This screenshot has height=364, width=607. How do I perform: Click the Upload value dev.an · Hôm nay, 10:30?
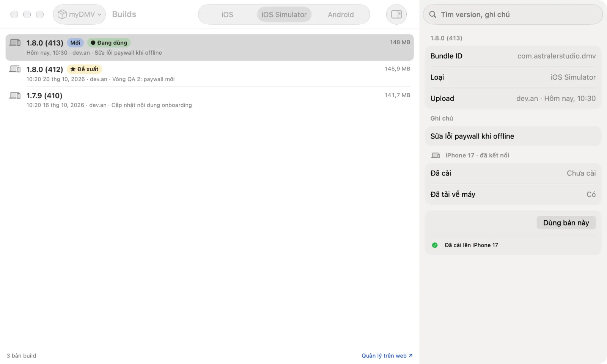pyautogui.click(x=556, y=99)
